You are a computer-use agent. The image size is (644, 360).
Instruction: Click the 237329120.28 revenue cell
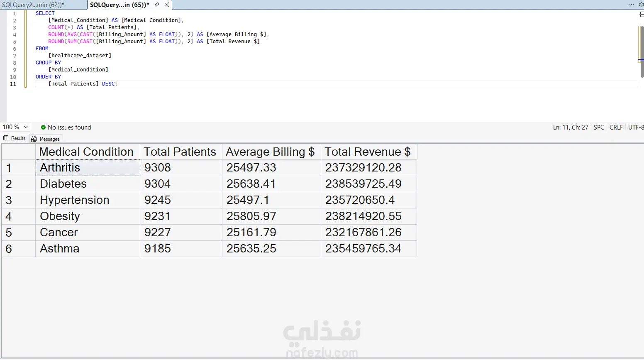pyautogui.click(x=368, y=168)
